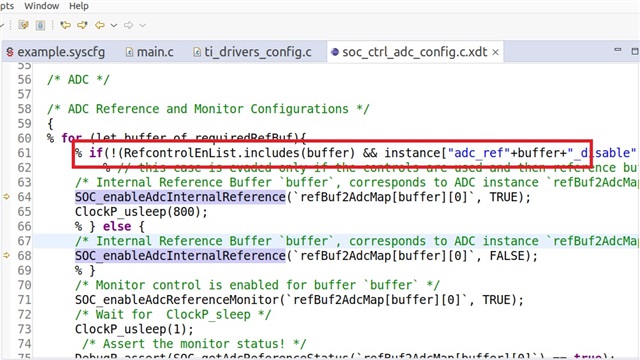Screen dimensions: 640x360
Task: Click 'Wait for ClockP_sleep' comment
Action: point(173,315)
